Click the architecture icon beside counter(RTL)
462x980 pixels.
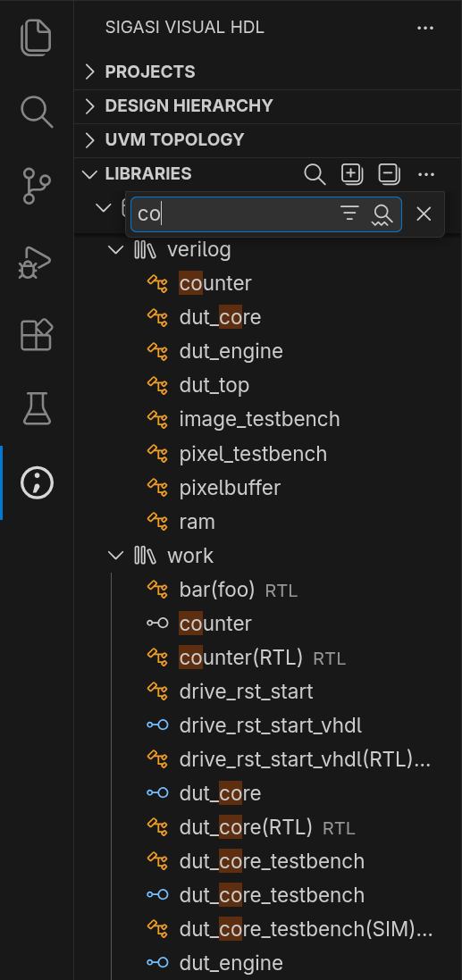click(157, 658)
